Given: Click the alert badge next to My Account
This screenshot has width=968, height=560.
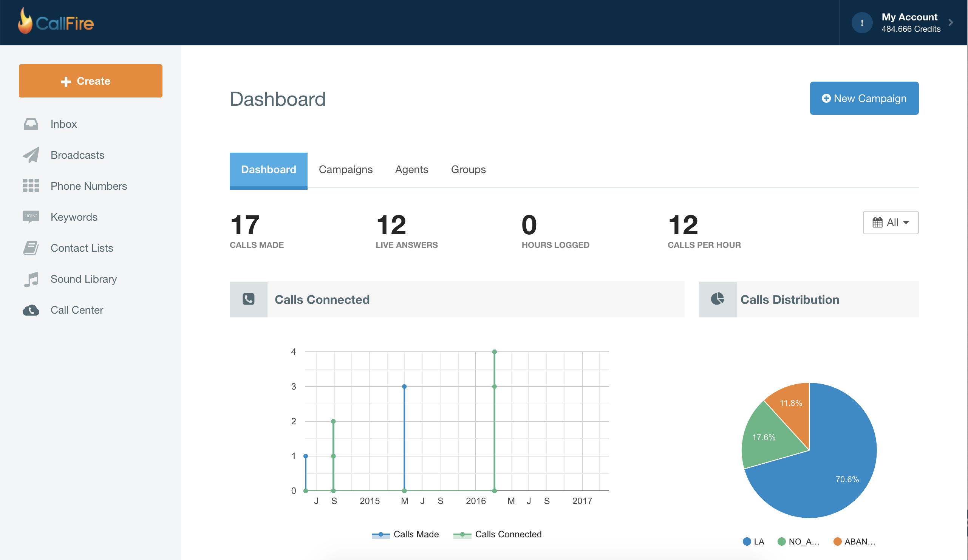Looking at the screenshot, I should coord(862,22).
